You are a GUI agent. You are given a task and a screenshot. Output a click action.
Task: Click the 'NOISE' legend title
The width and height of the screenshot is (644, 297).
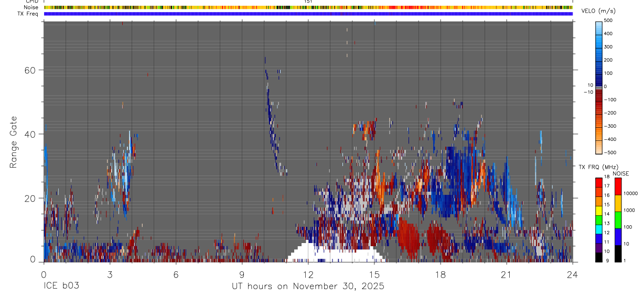[x=620, y=173]
